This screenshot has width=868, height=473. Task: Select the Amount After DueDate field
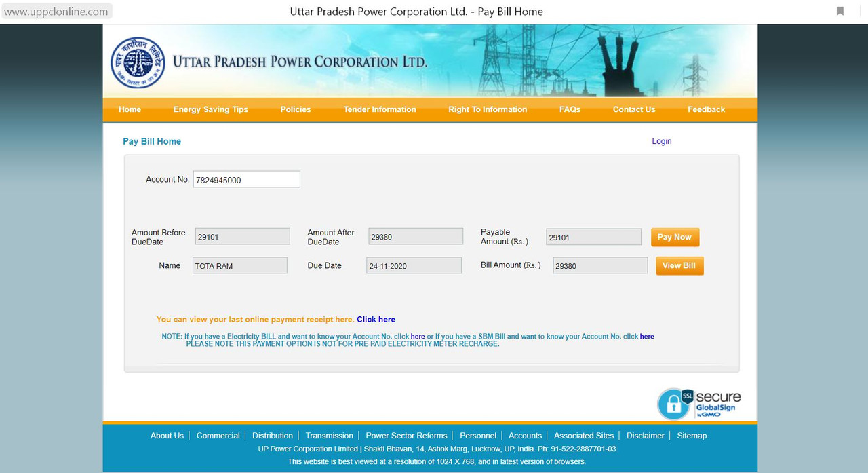click(416, 237)
